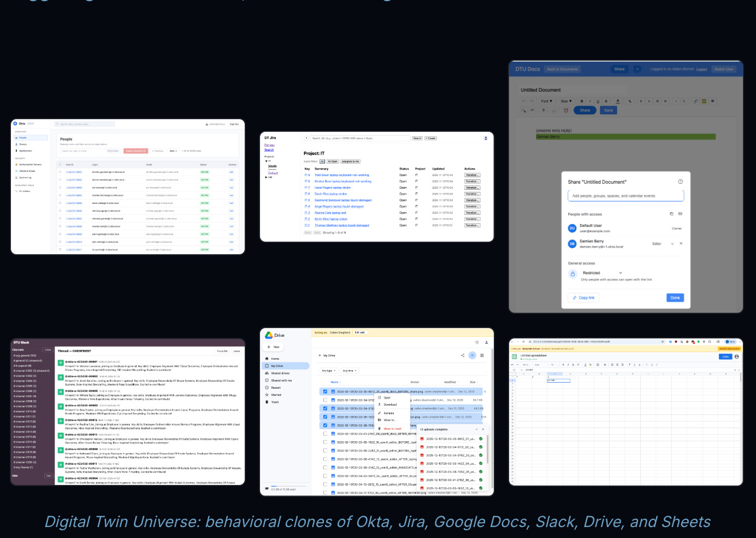Click the text color icon in DTU Docs
756x538 pixels.
618,101
